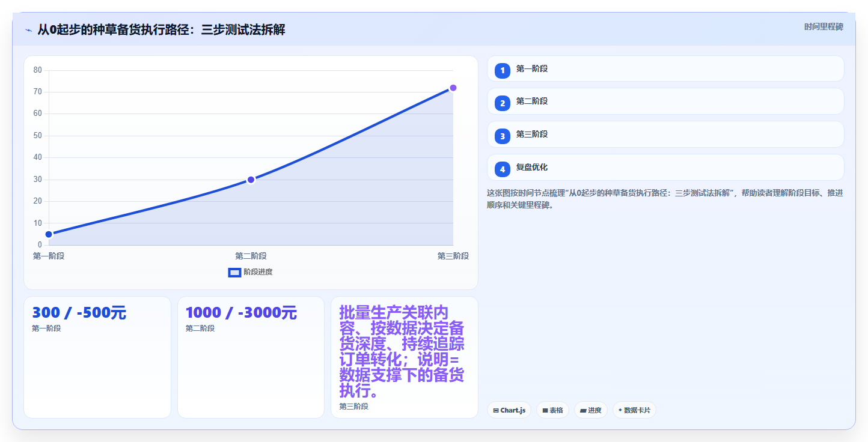
Task: Select the 进度 tag
Action: pos(591,410)
